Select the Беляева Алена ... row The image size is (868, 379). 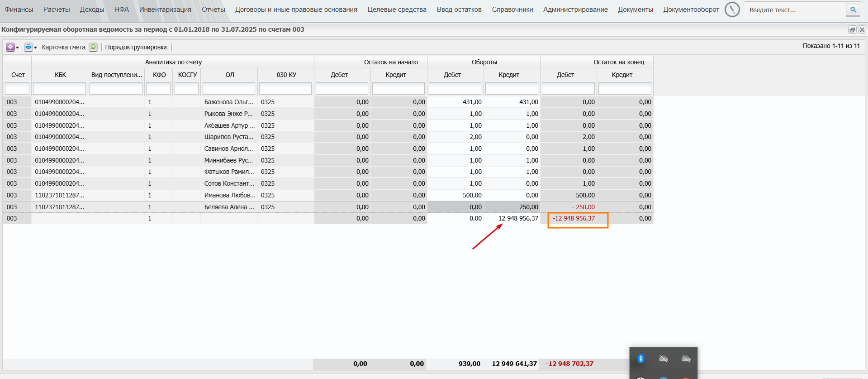coord(328,207)
